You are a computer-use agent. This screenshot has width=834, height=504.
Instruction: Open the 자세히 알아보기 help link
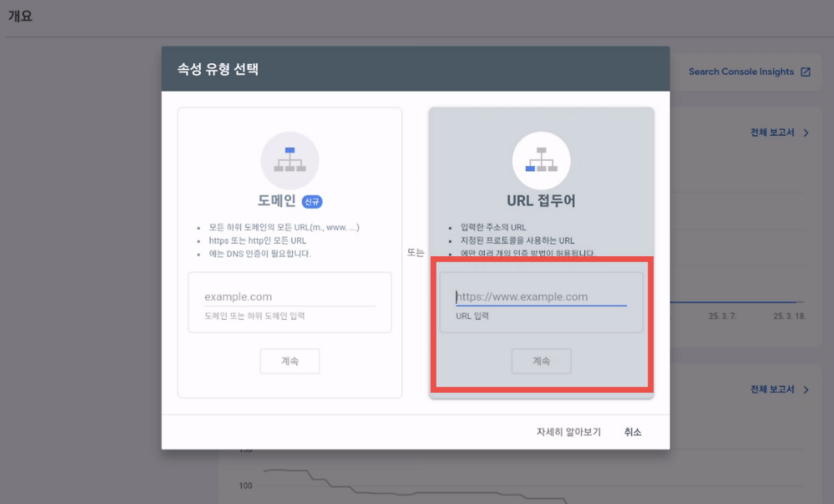(568, 431)
